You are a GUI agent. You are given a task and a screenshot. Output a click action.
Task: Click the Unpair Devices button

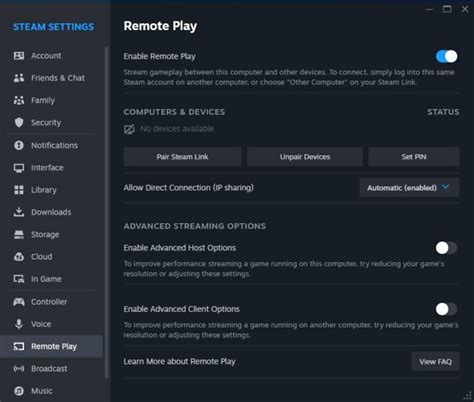305,157
